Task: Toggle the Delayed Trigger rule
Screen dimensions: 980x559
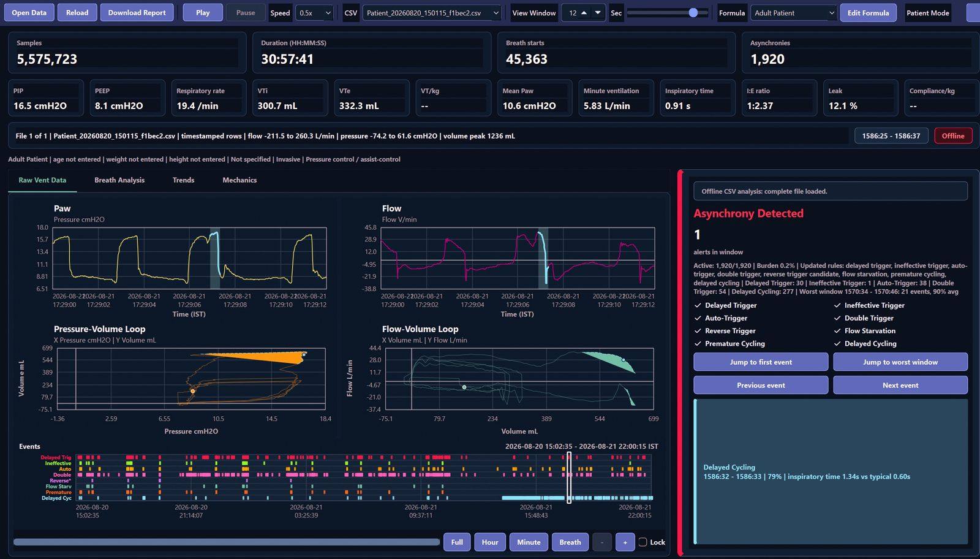Action: pyautogui.click(x=726, y=305)
